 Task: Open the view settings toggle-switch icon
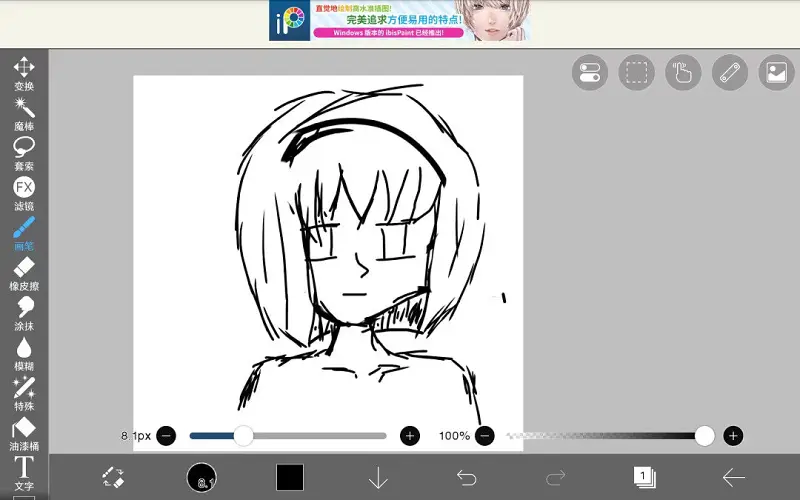(590, 72)
